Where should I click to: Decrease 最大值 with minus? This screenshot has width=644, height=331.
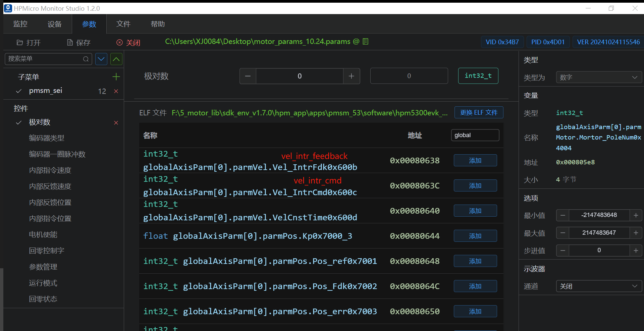pyautogui.click(x=563, y=233)
